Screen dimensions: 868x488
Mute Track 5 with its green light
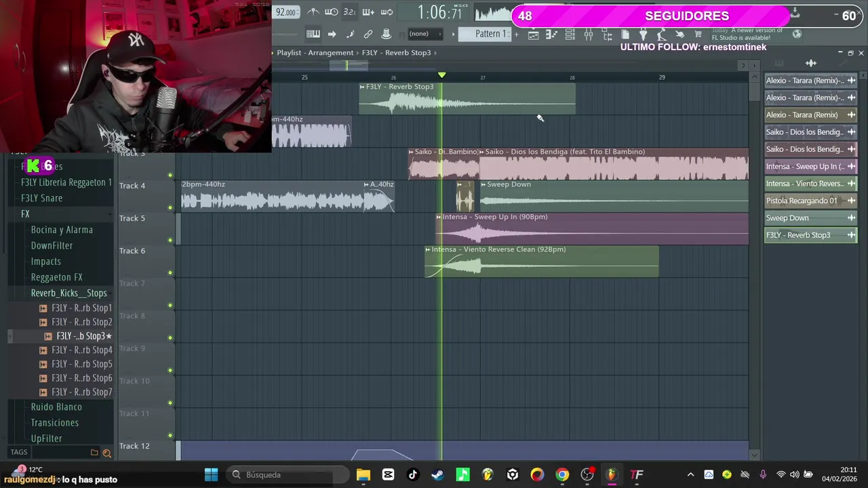[x=170, y=241]
